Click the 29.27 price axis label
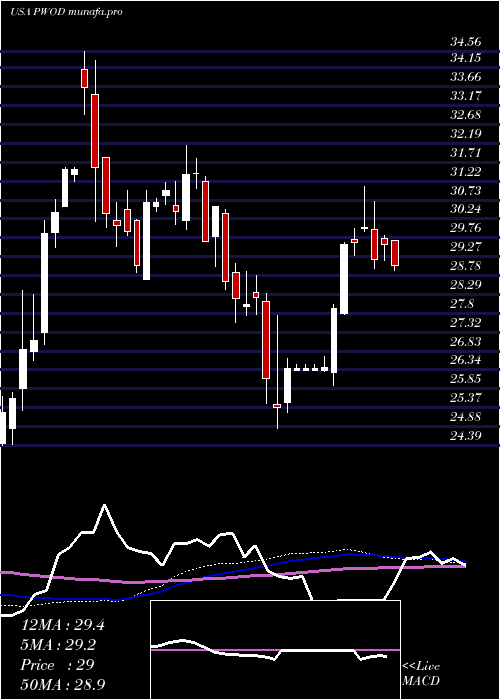 tap(466, 247)
